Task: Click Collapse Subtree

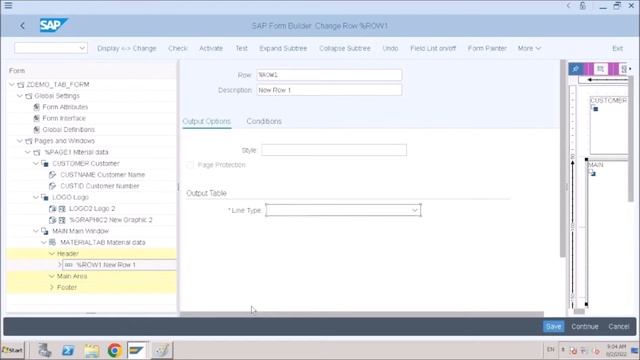Action: point(344,48)
